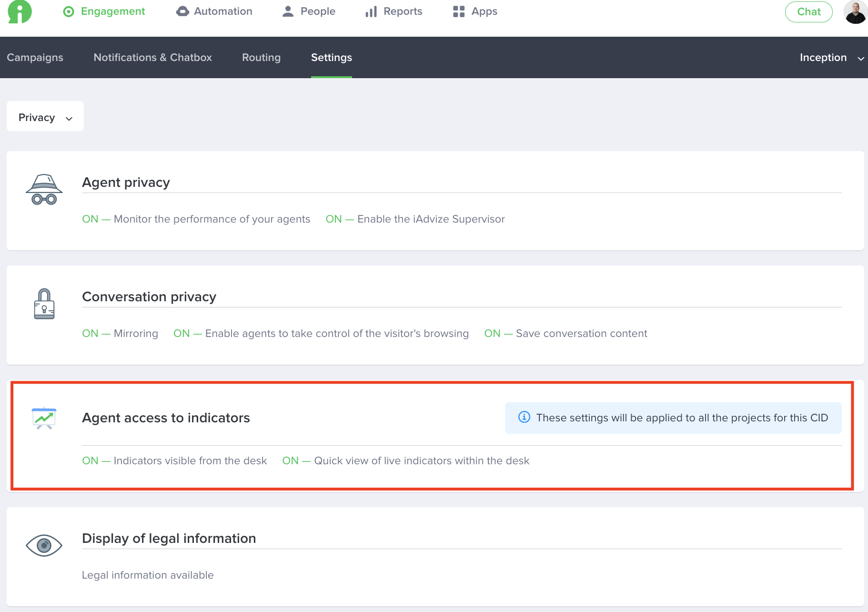This screenshot has width=868, height=612.
Task: Open the Privacy settings dropdown
Action: pyautogui.click(x=45, y=116)
